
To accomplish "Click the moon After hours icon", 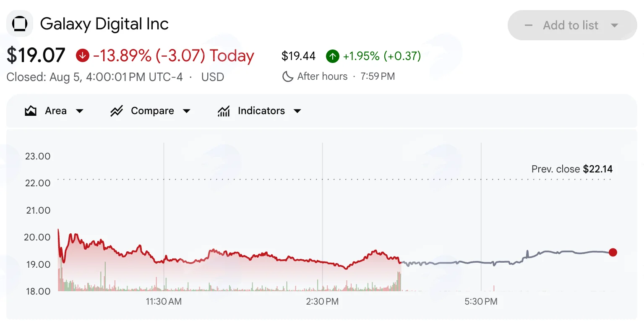I will (287, 76).
